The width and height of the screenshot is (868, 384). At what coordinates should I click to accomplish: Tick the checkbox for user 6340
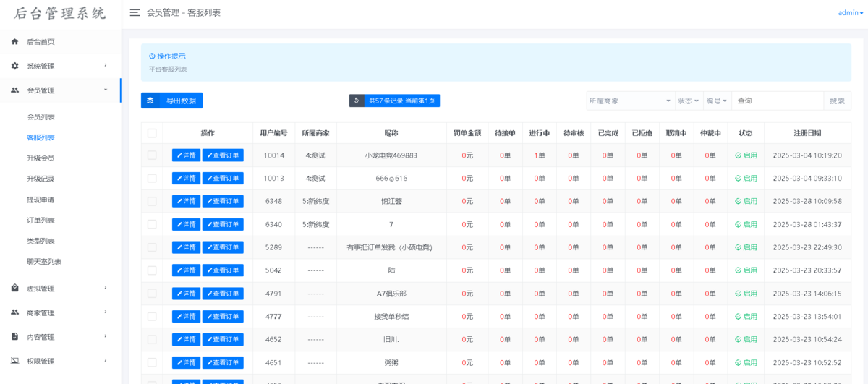(152, 224)
